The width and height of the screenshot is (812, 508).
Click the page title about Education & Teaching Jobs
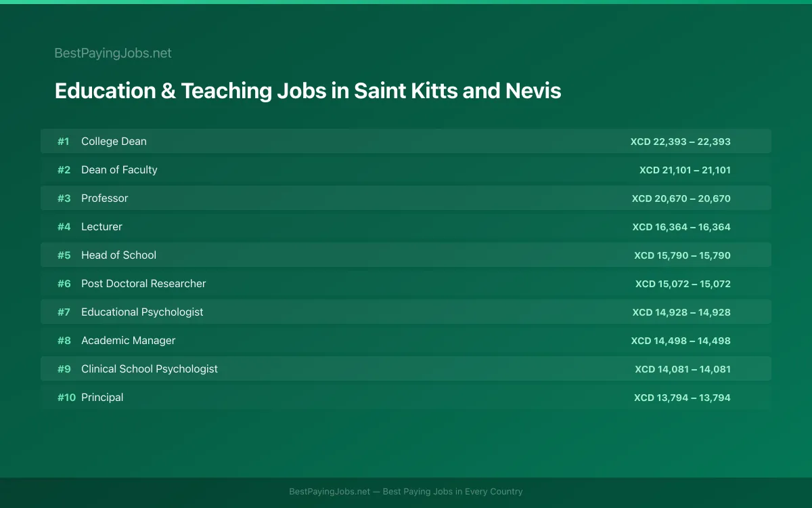click(x=308, y=91)
